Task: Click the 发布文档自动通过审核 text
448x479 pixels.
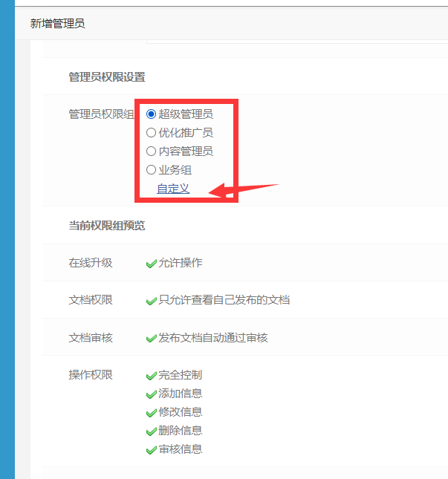Action: tap(213, 338)
